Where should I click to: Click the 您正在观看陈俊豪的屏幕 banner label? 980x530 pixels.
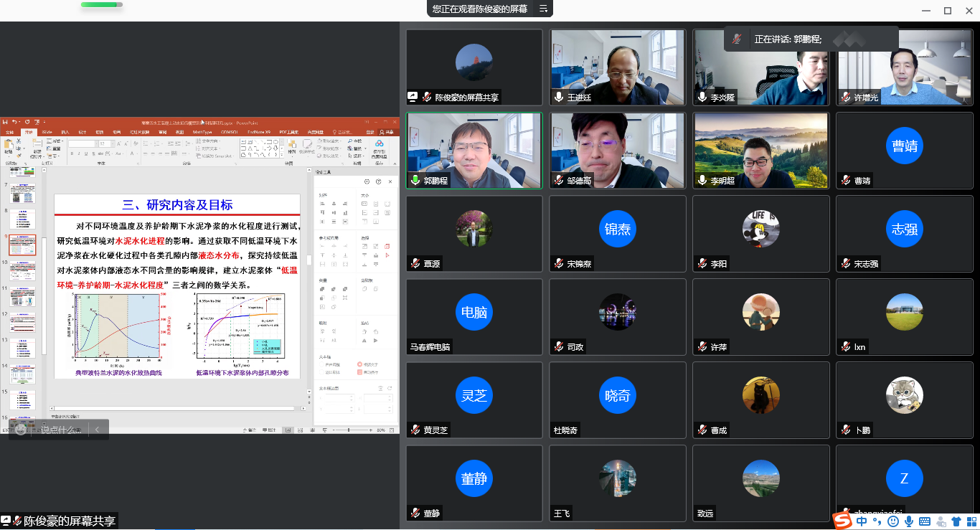pos(479,9)
